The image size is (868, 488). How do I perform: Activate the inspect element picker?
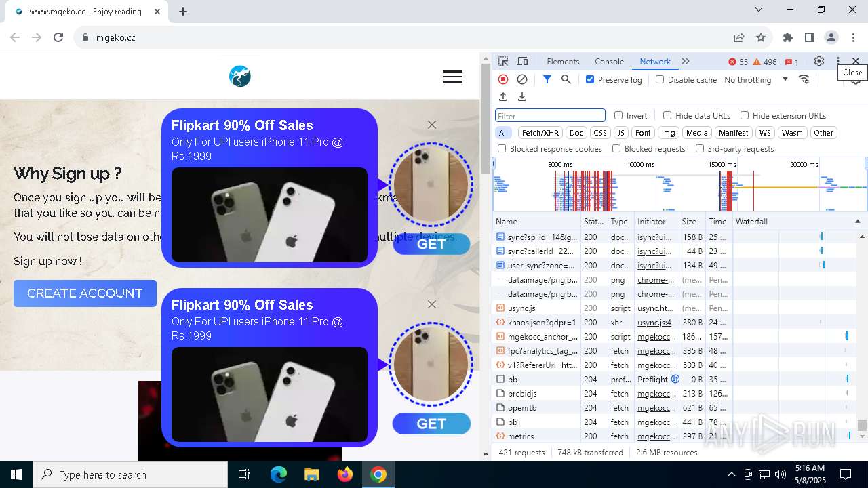503,61
